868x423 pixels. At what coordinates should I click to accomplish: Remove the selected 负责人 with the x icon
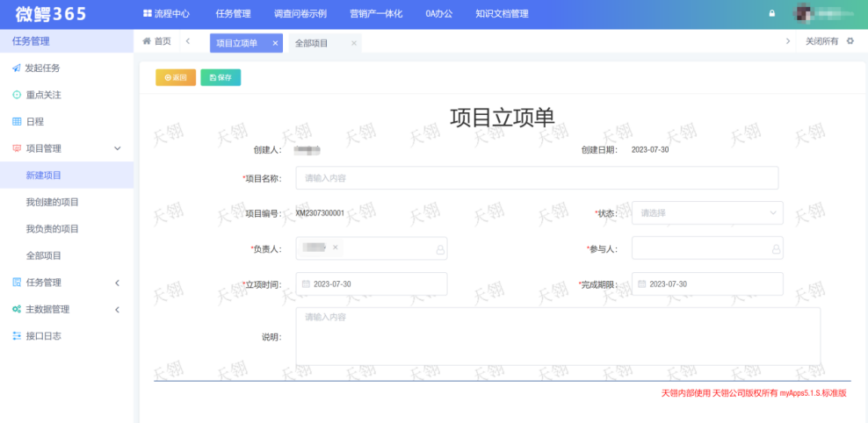pyautogui.click(x=335, y=247)
